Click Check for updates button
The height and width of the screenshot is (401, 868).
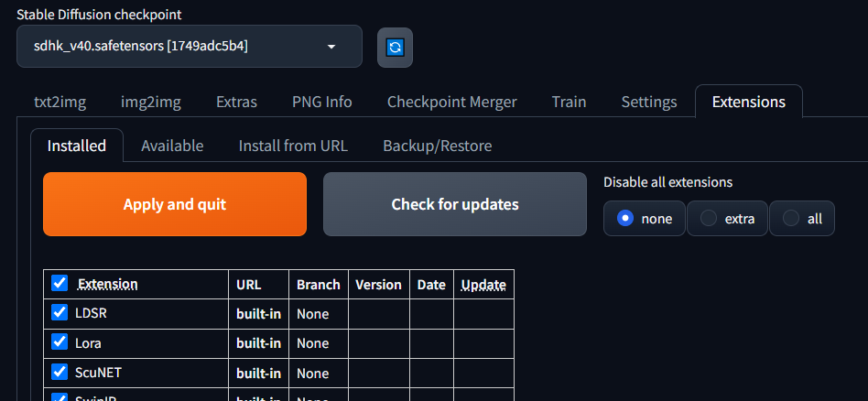(455, 204)
